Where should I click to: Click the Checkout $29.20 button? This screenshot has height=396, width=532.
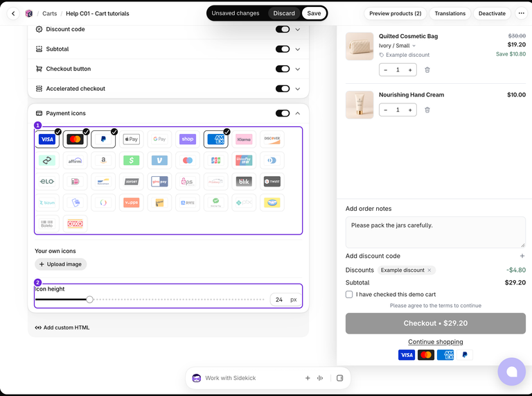[435, 323]
